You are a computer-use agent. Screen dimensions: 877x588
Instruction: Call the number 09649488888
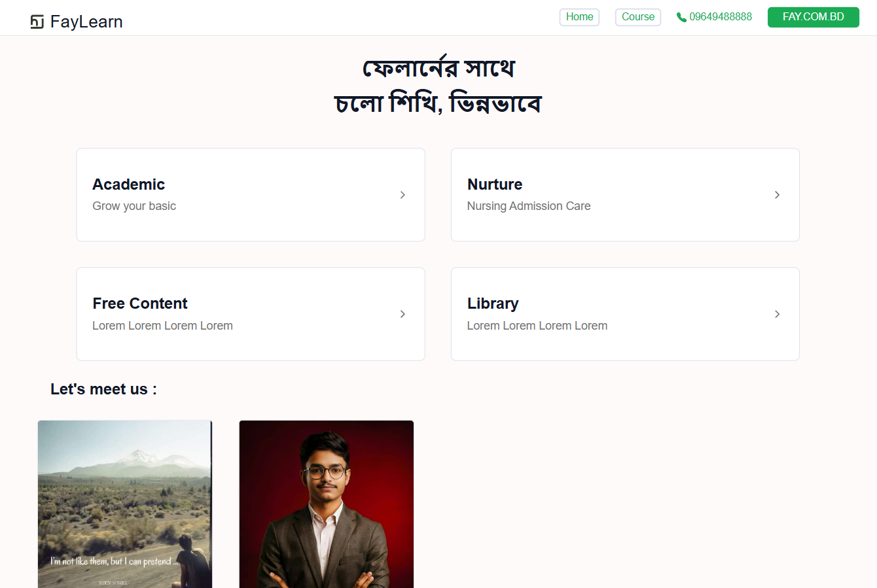point(720,17)
